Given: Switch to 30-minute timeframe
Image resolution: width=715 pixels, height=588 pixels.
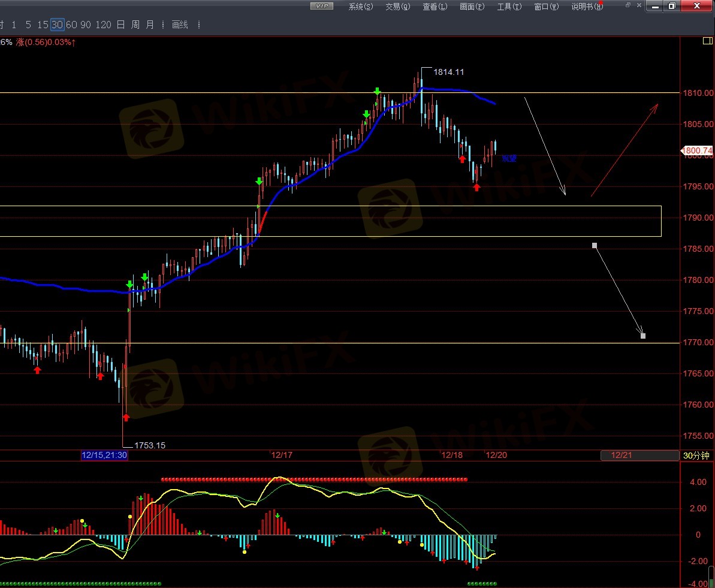Looking at the screenshot, I should click(57, 25).
